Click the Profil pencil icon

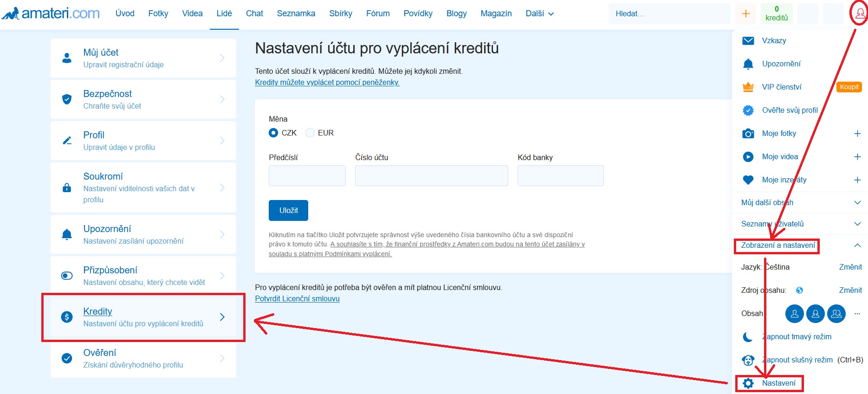pos(67,141)
